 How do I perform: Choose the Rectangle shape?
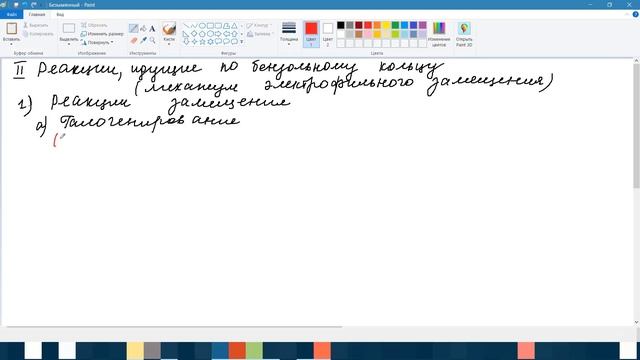tap(210, 26)
